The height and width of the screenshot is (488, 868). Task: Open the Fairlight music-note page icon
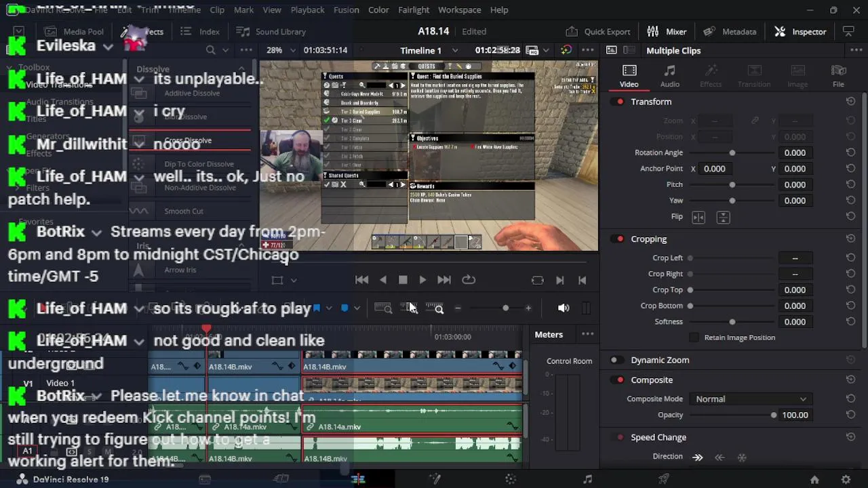click(587, 479)
